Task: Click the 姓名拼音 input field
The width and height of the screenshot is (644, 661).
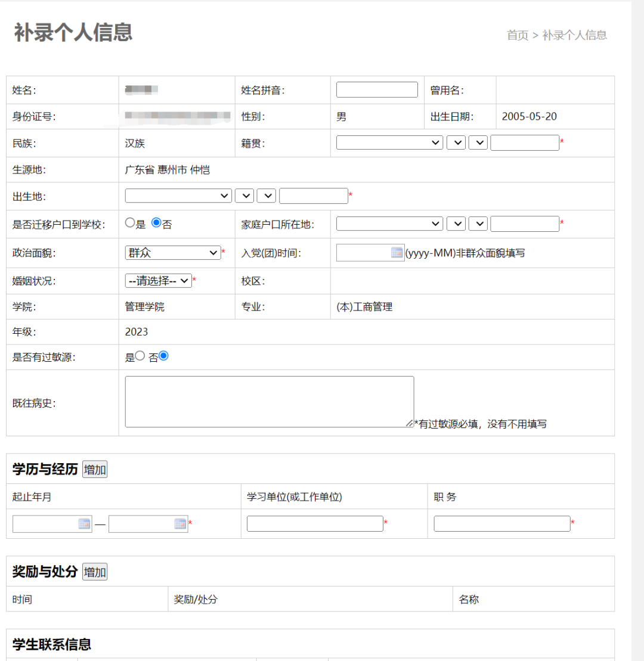Action: [376, 89]
